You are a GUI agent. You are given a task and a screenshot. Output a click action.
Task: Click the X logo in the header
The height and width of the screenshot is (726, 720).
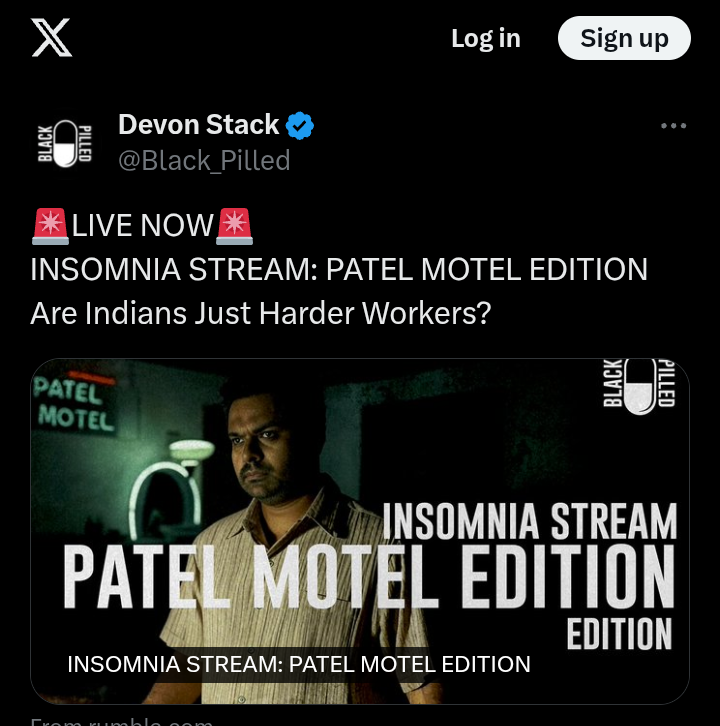51,38
